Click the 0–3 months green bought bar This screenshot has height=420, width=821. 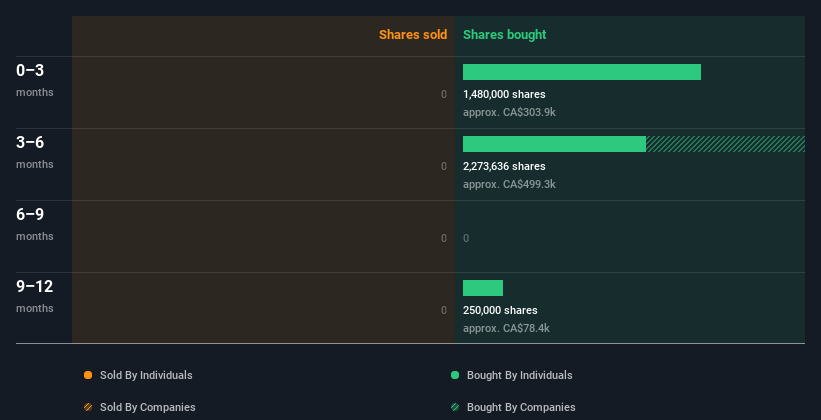(x=582, y=72)
